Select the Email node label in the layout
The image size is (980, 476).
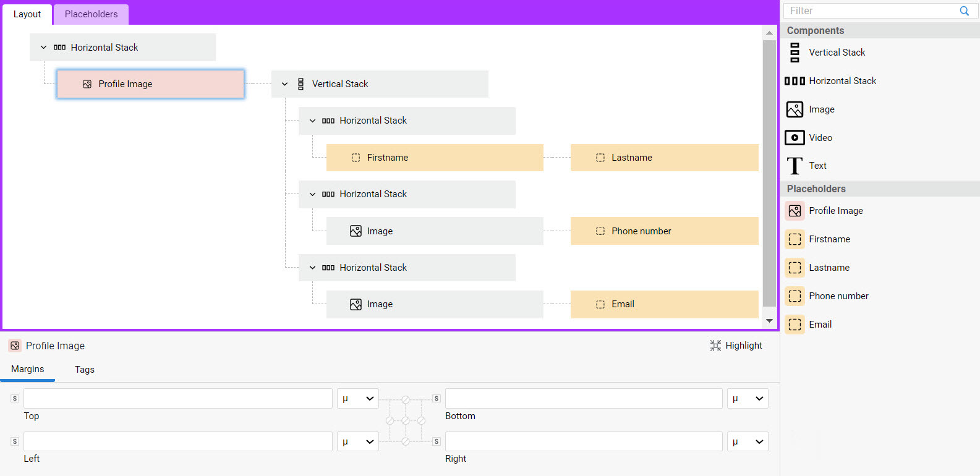(623, 304)
